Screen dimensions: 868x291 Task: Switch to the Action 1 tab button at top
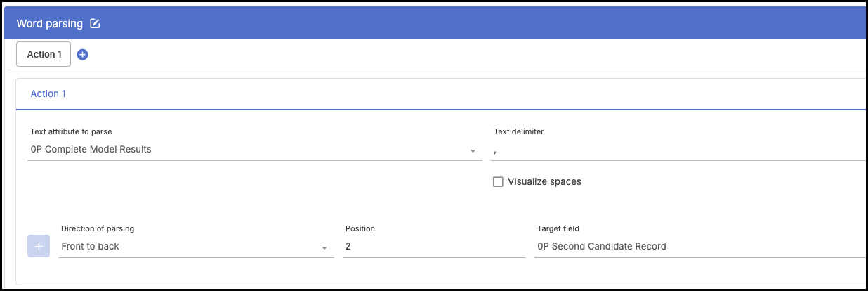coord(44,54)
